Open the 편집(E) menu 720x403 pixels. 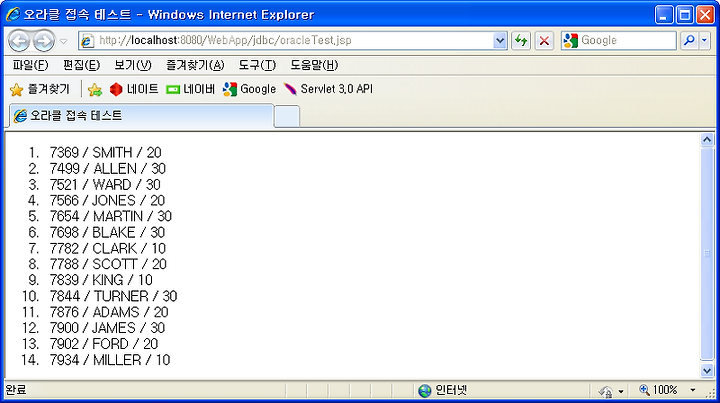pyautogui.click(x=81, y=65)
